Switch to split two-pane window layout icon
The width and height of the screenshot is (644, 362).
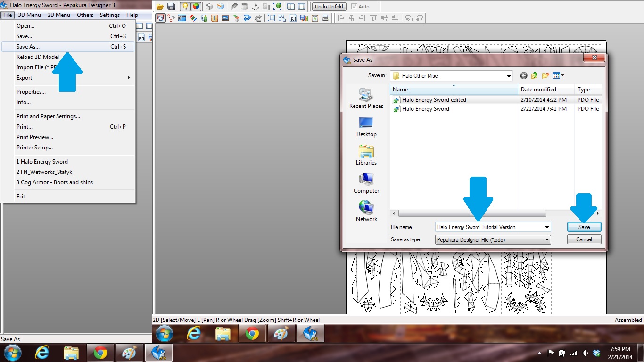point(291,7)
